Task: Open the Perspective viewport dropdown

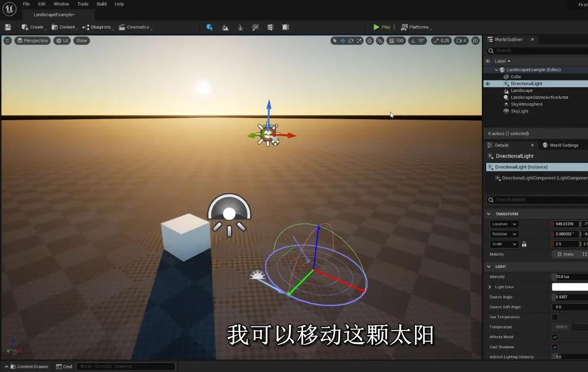Action: coord(32,41)
